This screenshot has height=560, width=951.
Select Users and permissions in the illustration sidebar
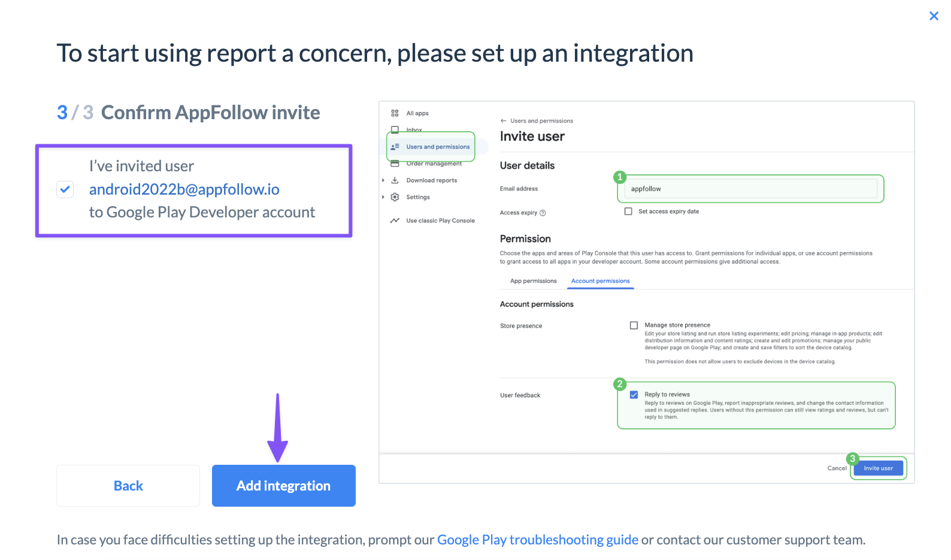(431, 147)
